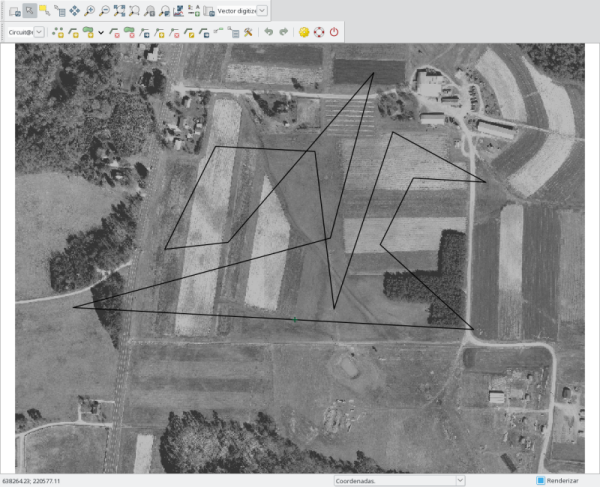Image resolution: width=600 pixels, height=487 pixels.
Task: Click the red power quit icon
Action: pyautogui.click(x=334, y=32)
